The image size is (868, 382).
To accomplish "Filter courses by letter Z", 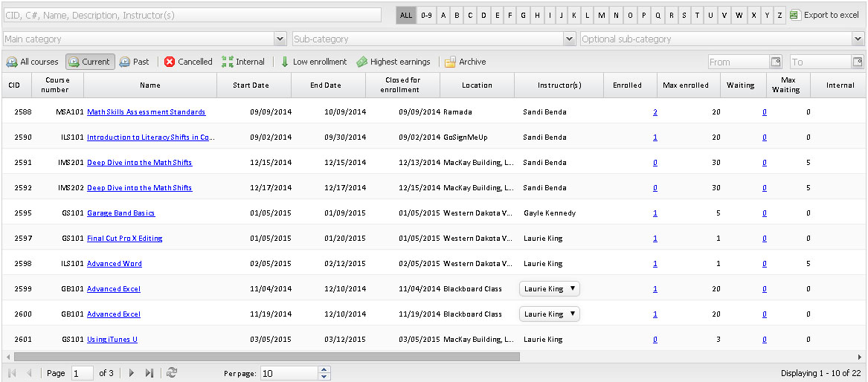I will pos(780,15).
